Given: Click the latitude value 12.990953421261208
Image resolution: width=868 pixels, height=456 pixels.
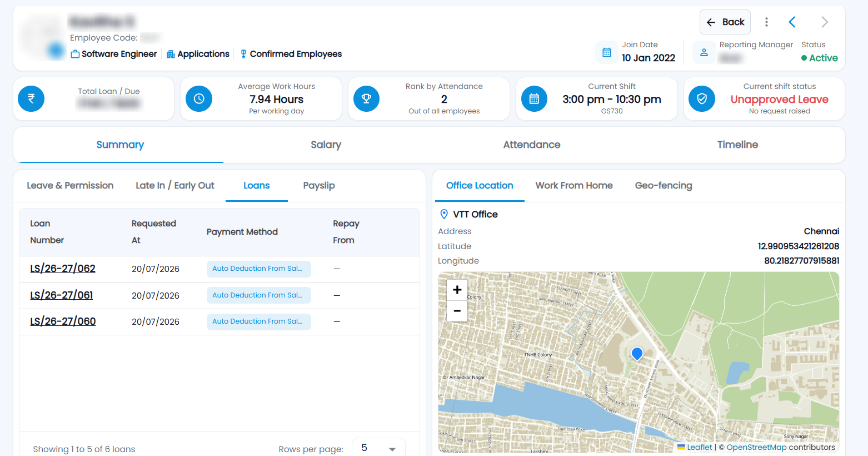Looking at the screenshot, I should [x=799, y=246].
